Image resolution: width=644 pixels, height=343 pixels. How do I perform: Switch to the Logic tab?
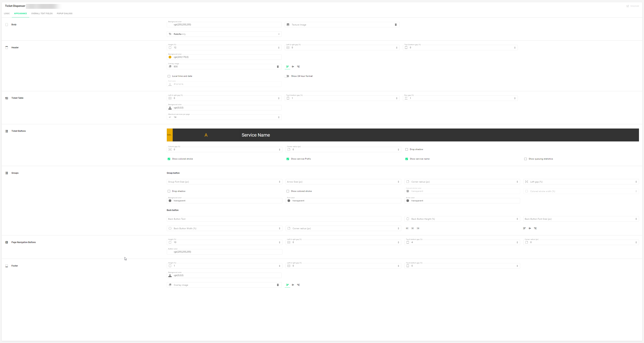[x=7, y=13]
